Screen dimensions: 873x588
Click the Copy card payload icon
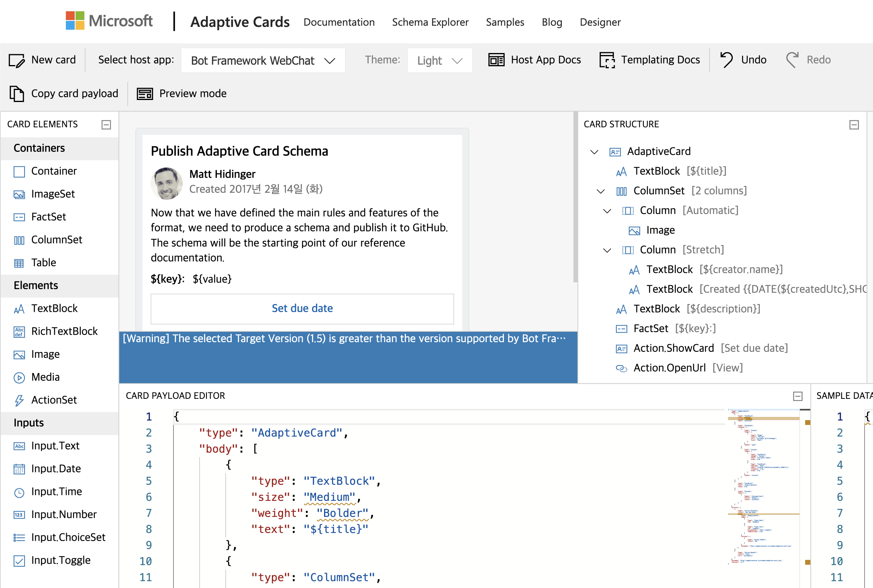click(x=16, y=94)
